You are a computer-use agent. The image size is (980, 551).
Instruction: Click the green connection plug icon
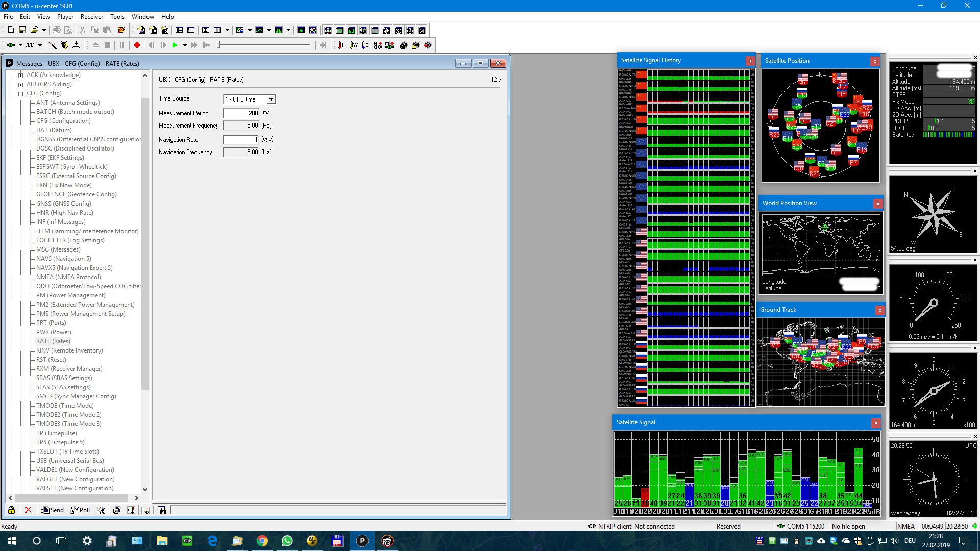click(10, 45)
